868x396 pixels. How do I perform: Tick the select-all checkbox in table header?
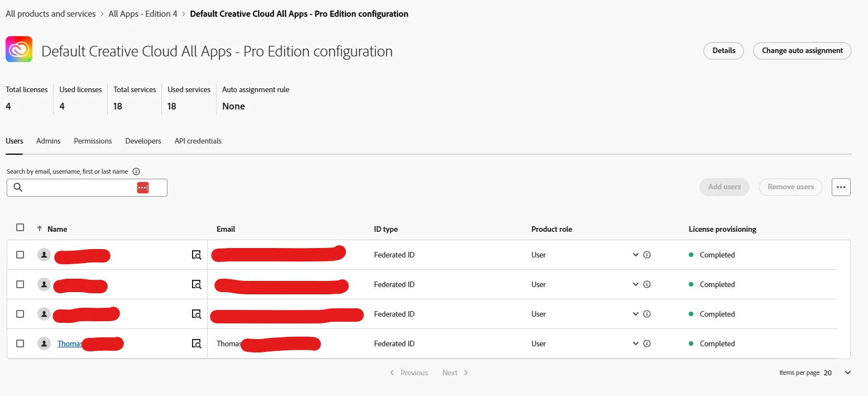point(20,227)
